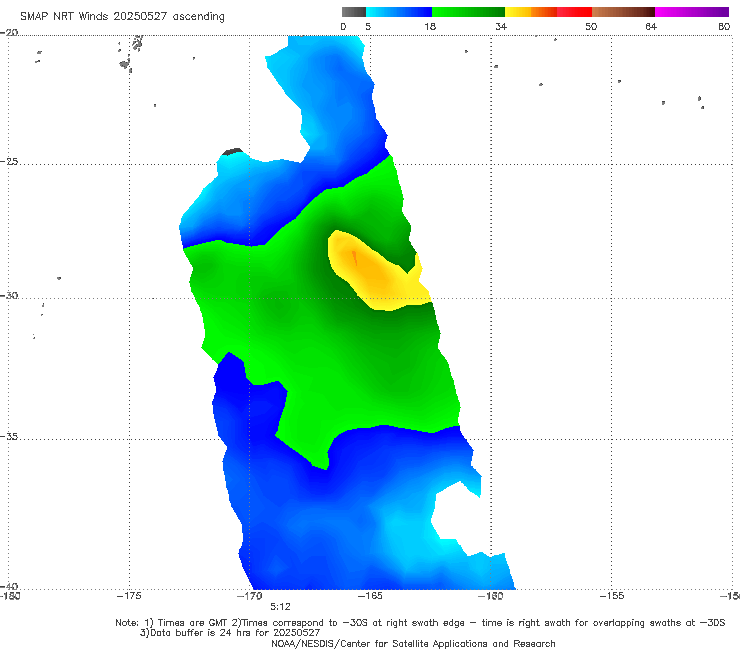
Task: Click the longitude label '-155'
Action: 612,596
